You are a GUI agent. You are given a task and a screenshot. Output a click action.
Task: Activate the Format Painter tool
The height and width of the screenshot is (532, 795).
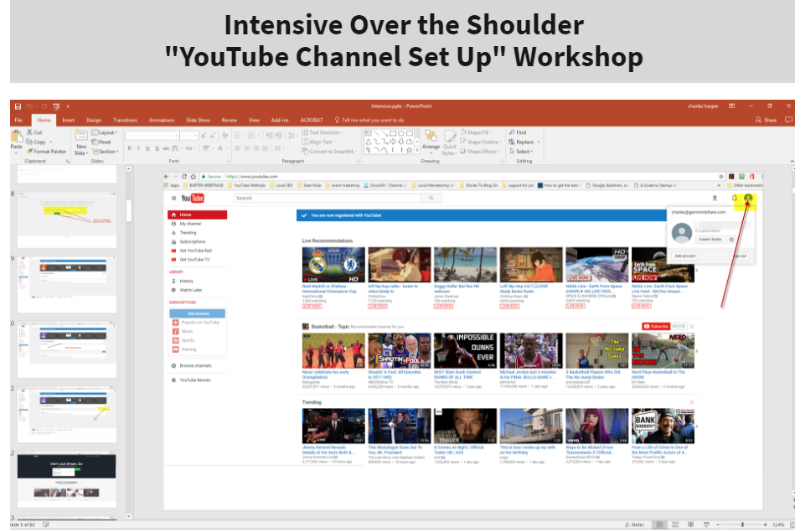(x=47, y=151)
